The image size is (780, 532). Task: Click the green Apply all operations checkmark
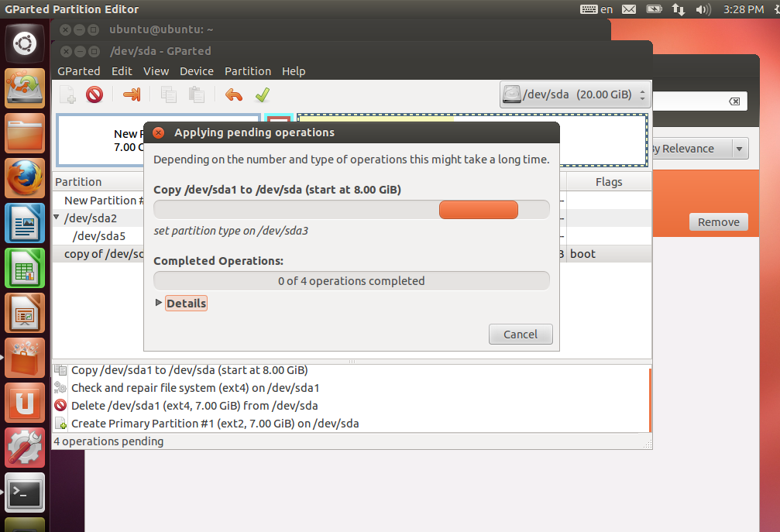coord(262,94)
